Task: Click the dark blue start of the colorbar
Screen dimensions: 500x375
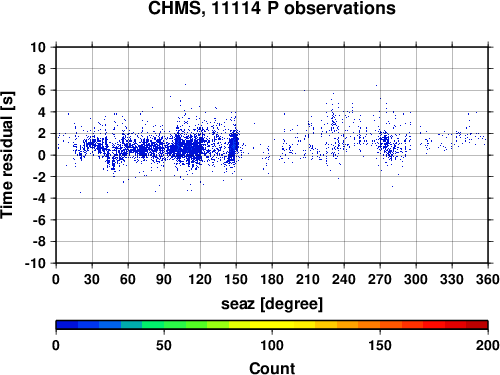Action: 67,325
